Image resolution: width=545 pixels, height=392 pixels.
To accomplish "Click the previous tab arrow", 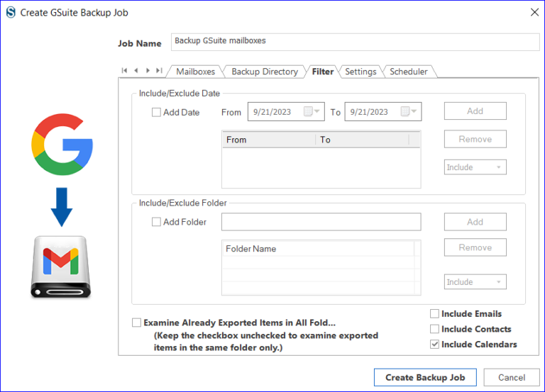I will coord(136,70).
